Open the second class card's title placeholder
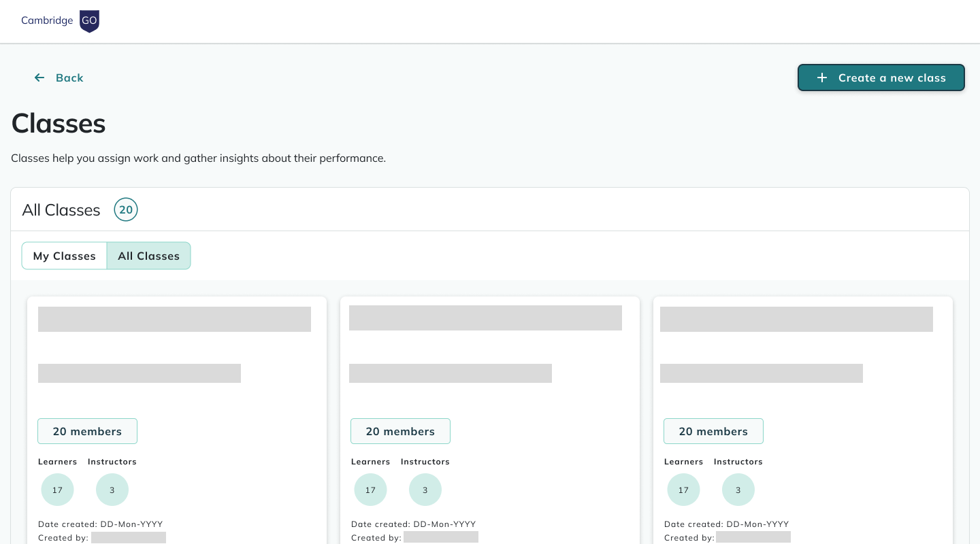Image resolution: width=980 pixels, height=544 pixels. (485, 318)
